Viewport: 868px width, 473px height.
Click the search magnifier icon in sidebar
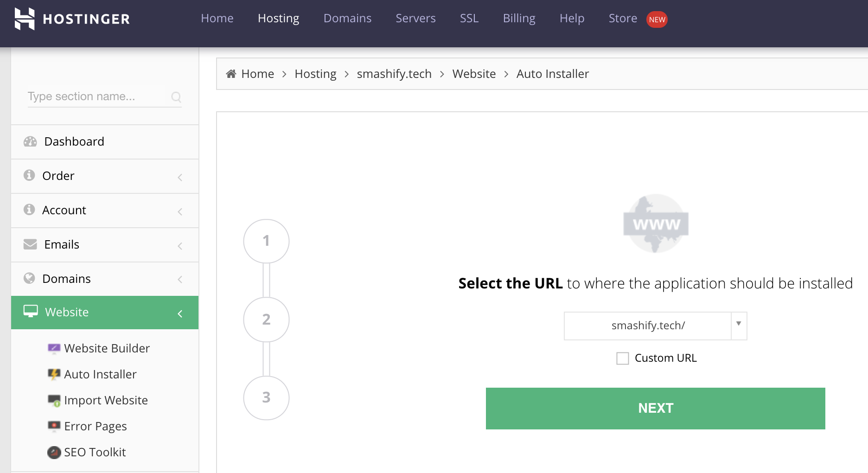[x=176, y=97]
